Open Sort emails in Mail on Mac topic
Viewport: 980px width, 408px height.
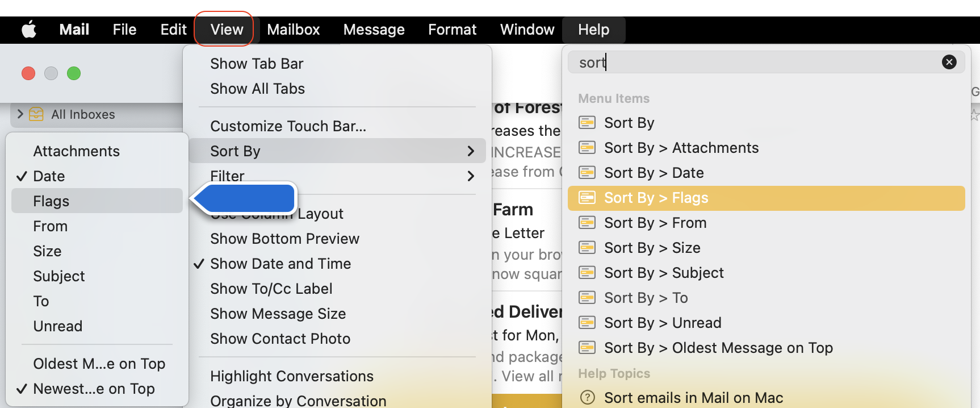coord(766,398)
